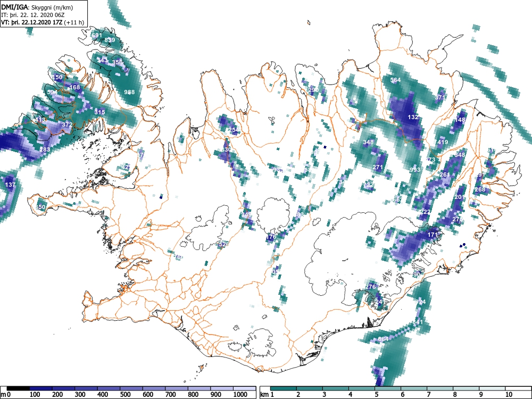
Task: Click the 413 visibility value
Action: click(40, 119)
